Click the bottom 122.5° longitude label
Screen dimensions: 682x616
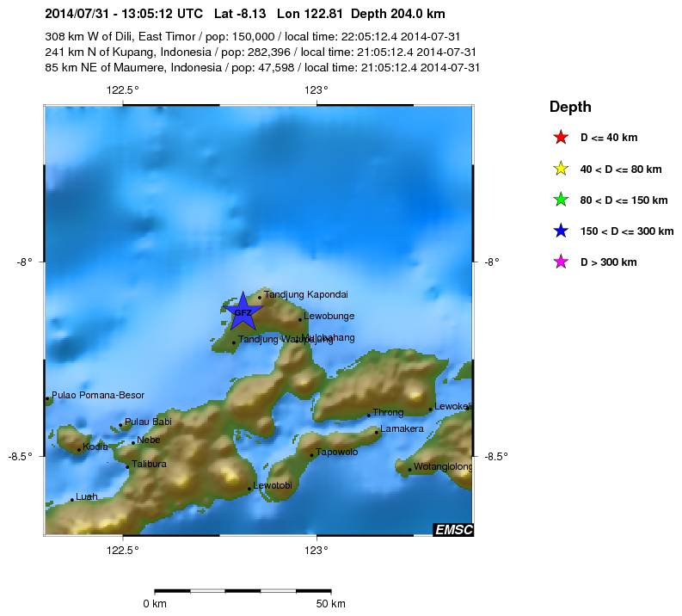(x=123, y=551)
